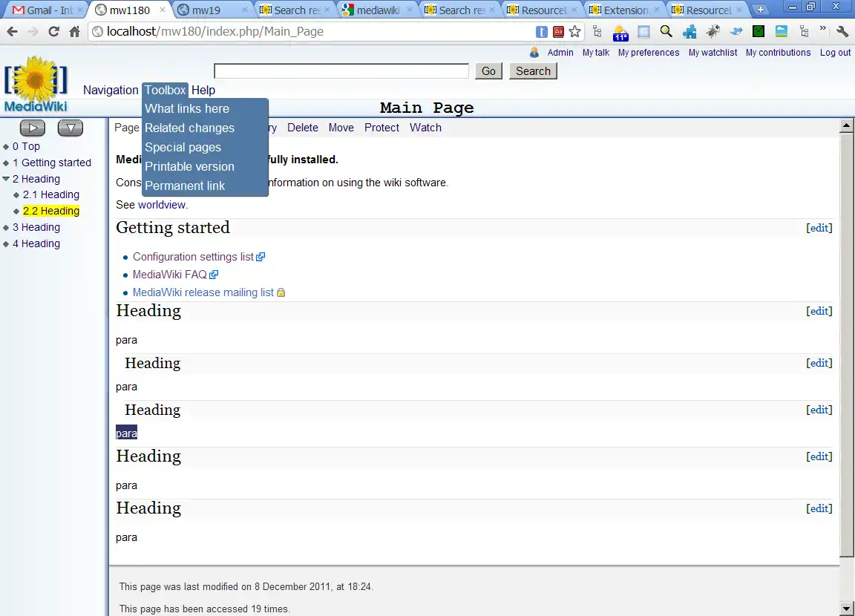Edit the 'Getting started' section via [edit]
Image resolution: width=855 pixels, height=616 pixels.
(x=819, y=228)
